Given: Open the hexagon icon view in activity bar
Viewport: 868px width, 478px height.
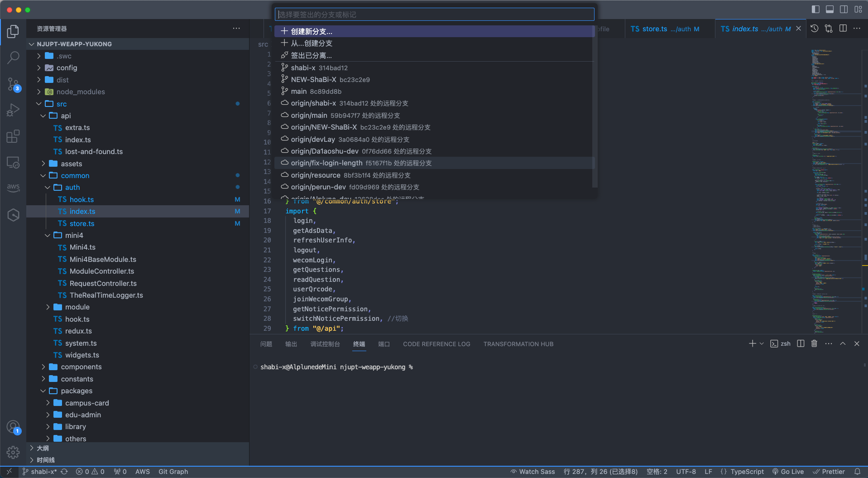Looking at the screenshot, I should tap(13, 215).
